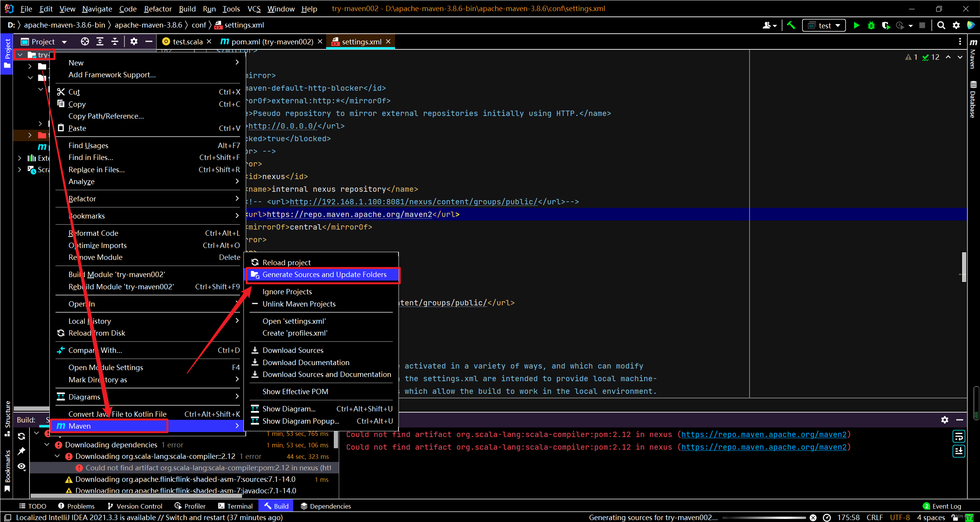The image size is (980, 522).
Task: Click the Collapse All icon in the Project panel
Action: 115,41
